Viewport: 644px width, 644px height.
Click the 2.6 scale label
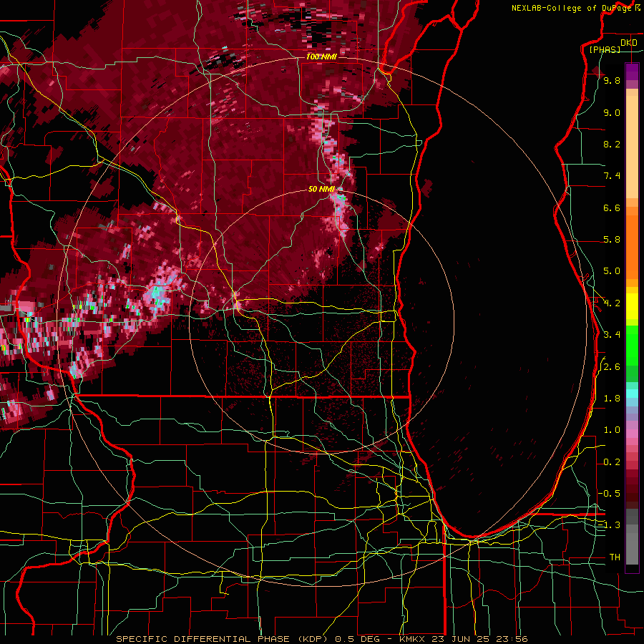(x=612, y=367)
